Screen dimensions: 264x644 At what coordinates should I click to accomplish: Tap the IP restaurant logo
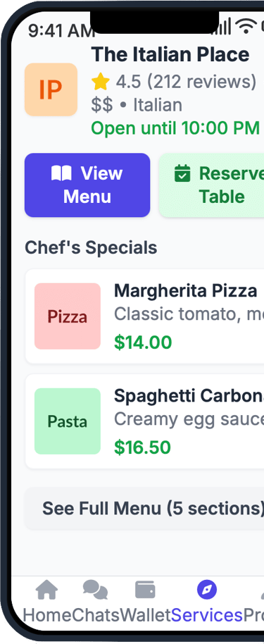tap(51, 89)
